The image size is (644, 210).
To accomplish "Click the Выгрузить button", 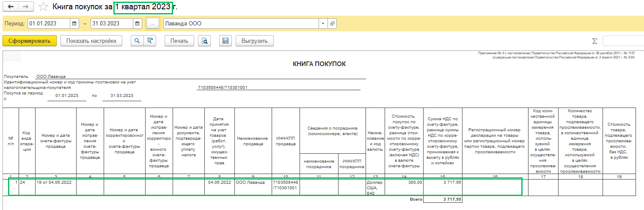I will (255, 41).
